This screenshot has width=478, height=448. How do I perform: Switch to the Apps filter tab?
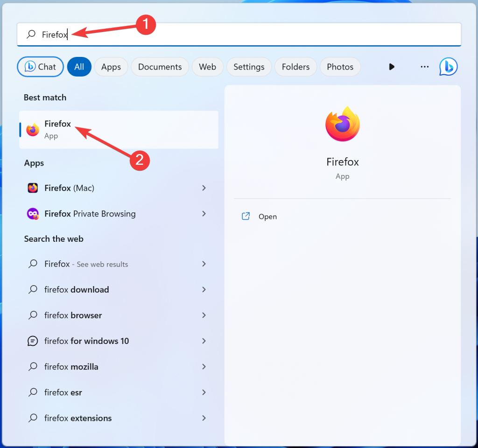click(111, 67)
